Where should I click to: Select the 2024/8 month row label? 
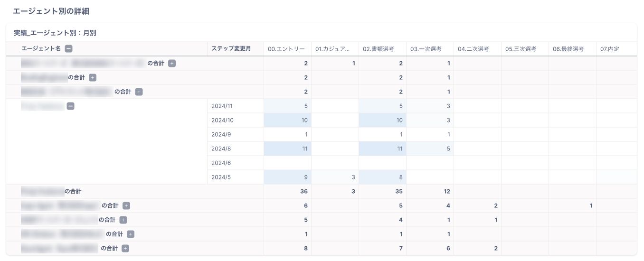tap(221, 149)
